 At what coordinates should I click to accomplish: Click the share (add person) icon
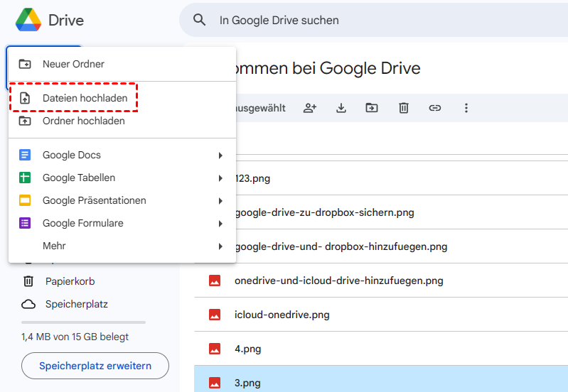310,108
